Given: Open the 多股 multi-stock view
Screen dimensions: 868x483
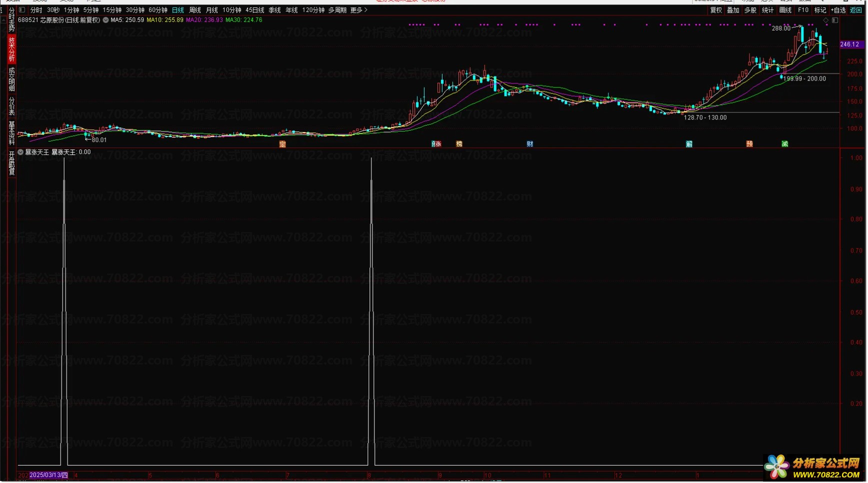Looking at the screenshot, I should pos(750,10).
